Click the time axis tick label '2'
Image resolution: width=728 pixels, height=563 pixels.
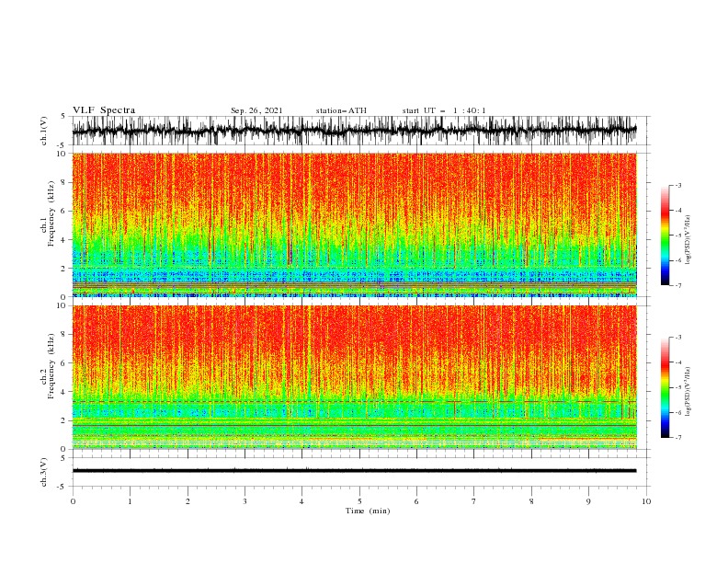[188, 501]
